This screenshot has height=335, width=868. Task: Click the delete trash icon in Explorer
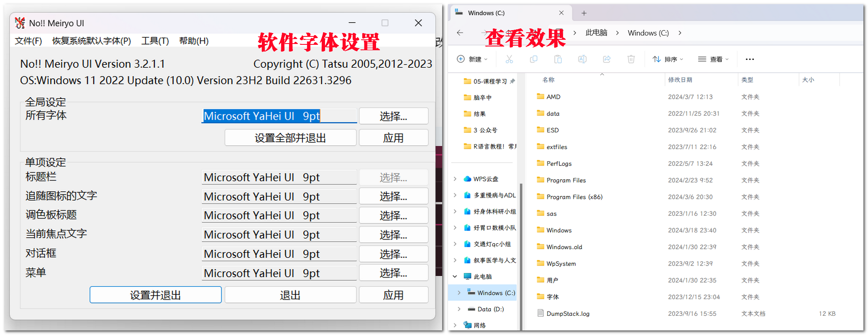(631, 59)
